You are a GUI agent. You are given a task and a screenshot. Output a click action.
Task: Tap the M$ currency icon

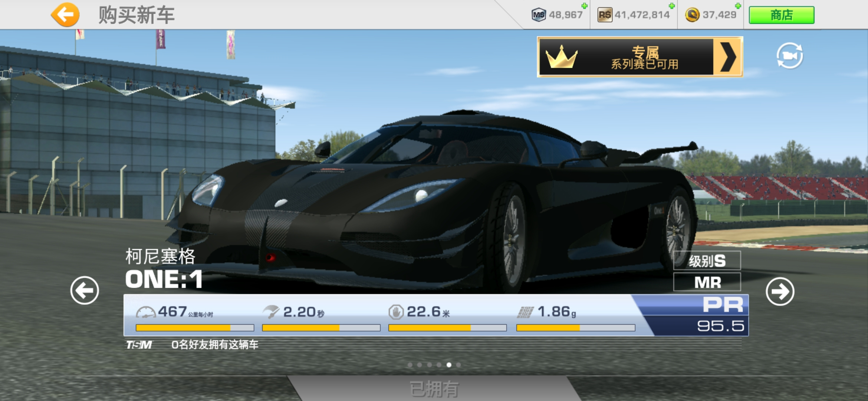539,15
